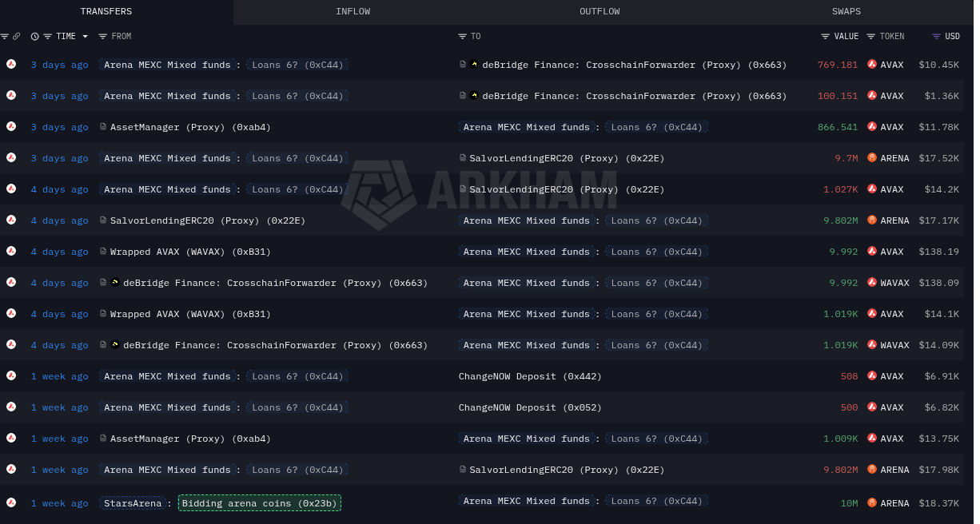Click the 9.7M ARENA value
Viewport: 980px width, 524px height.
tap(847, 158)
